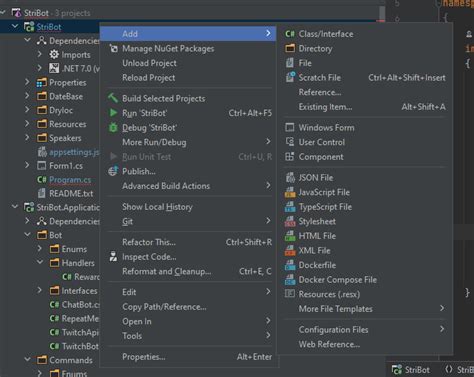Viewport: 474px width, 377px height.
Task: Click the Dockerfile icon
Action: [290, 265]
